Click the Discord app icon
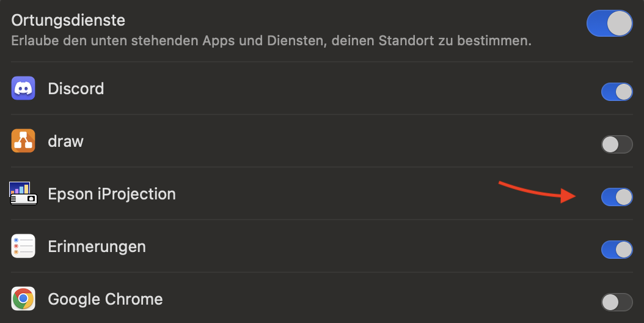The width and height of the screenshot is (644, 323). [x=23, y=88]
